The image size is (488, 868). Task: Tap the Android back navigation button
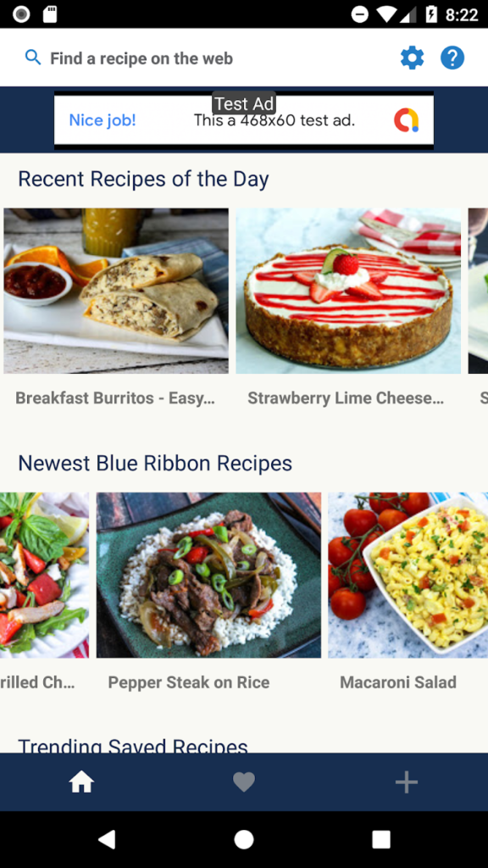pos(106,839)
